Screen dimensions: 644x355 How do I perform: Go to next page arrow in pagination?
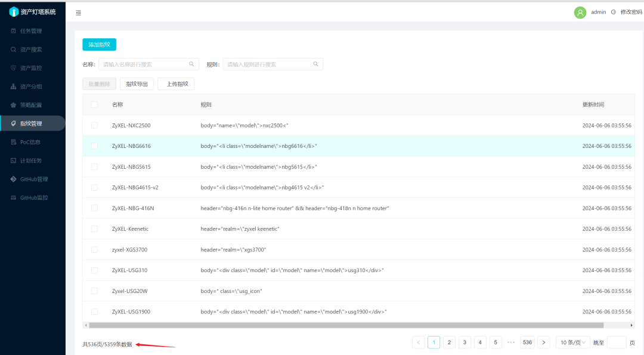point(543,342)
